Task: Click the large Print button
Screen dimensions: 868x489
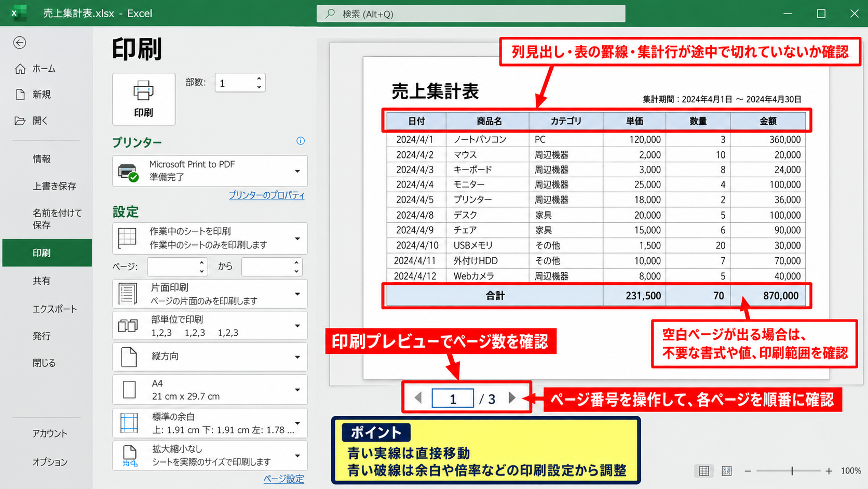Action: (144, 99)
